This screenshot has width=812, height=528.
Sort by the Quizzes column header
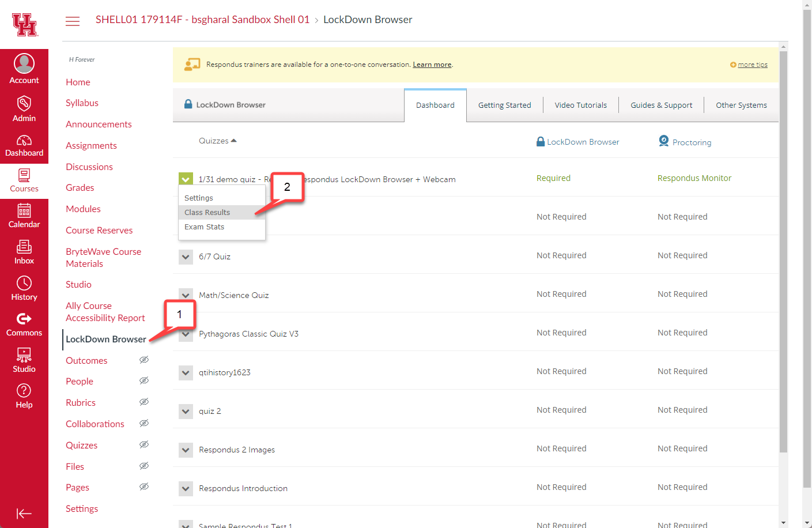[218, 141]
